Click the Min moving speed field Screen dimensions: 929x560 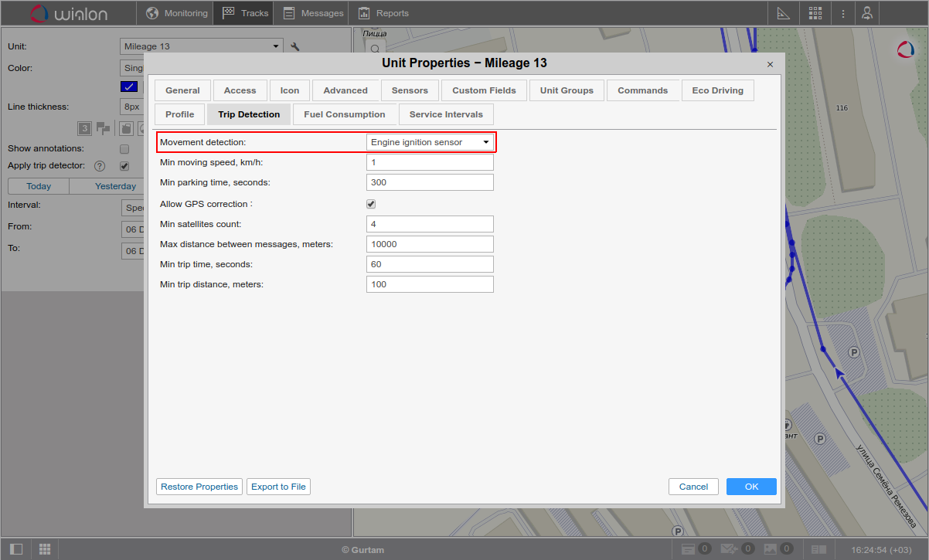430,162
